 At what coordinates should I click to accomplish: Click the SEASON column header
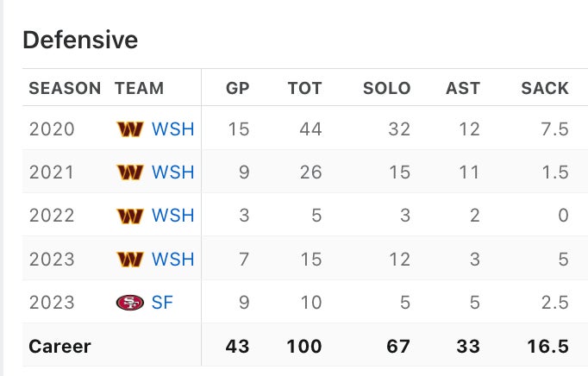tap(65, 88)
